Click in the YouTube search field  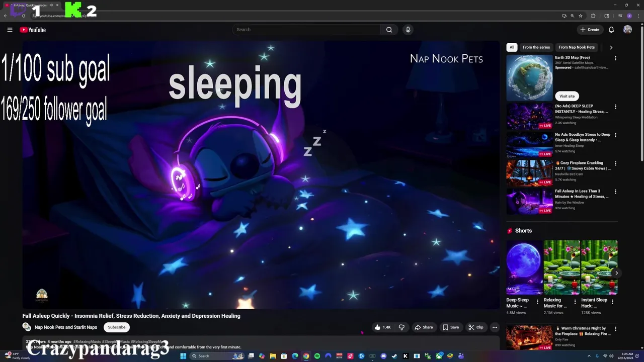point(307,30)
